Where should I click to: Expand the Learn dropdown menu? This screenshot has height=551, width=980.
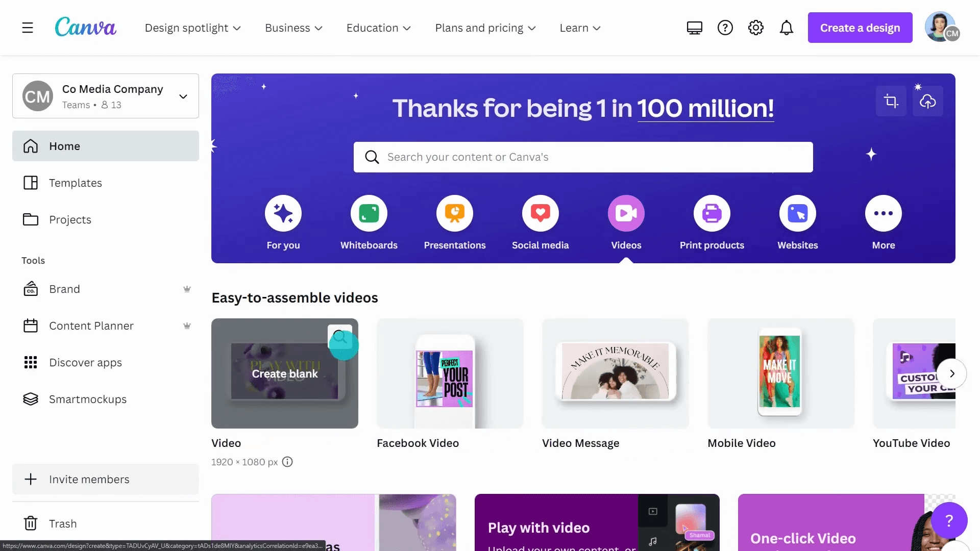(x=580, y=28)
